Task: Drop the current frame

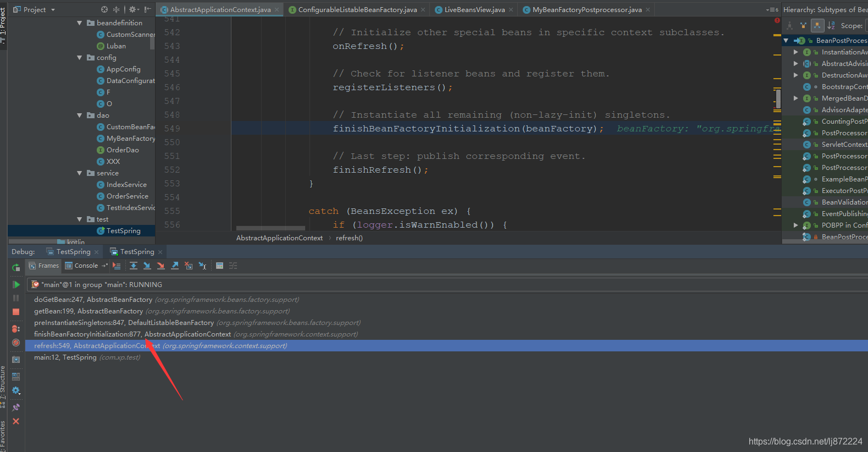Action: pyautogui.click(x=189, y=266)
